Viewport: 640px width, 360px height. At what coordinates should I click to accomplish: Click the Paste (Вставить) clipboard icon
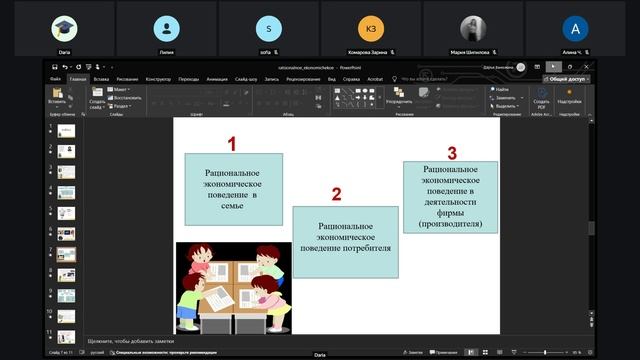[57, 93]
